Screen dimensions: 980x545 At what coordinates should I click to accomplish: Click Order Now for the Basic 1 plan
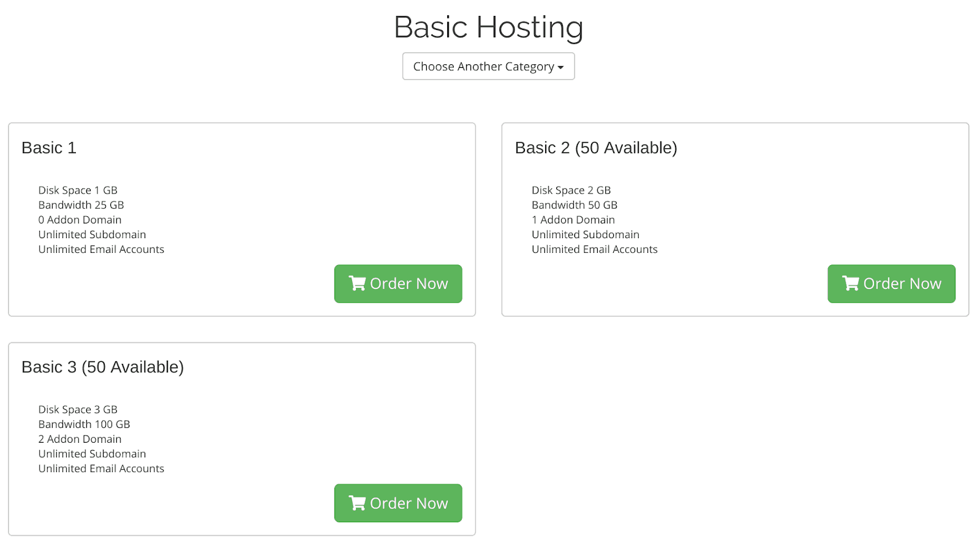pos(398,284)
